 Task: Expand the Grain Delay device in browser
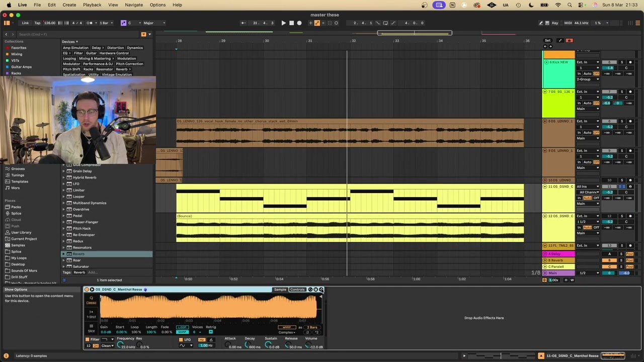click(x=64, y=171)
